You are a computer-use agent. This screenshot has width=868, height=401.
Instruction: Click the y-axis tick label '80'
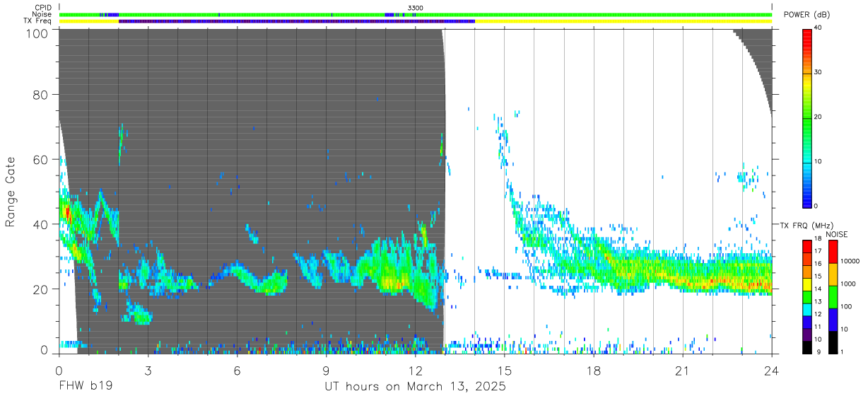(40, 95)
